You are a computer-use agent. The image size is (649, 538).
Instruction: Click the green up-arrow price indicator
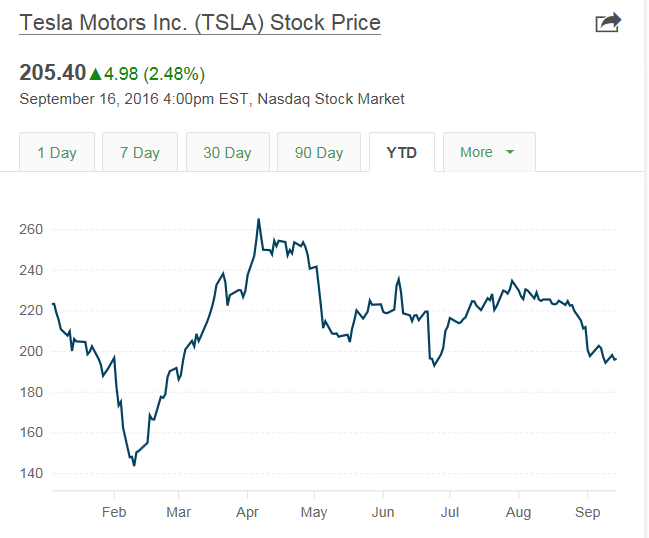(96, 74)
